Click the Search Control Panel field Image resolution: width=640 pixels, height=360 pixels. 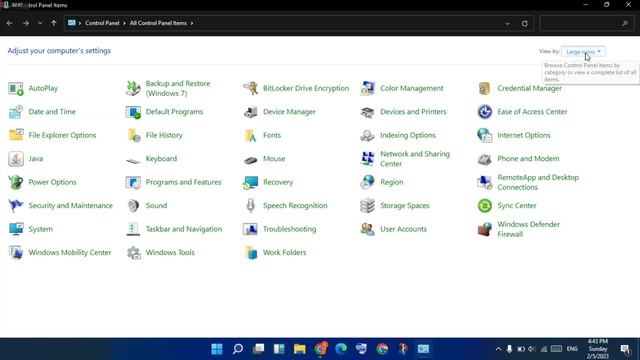tap(586, 23)
